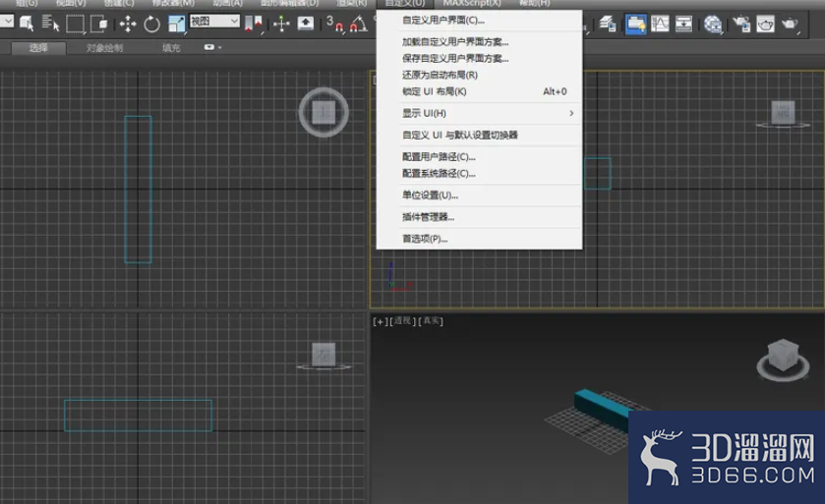Image resolution: width=825 pixels, height=504 pixels.
Task: Open the Curve Editor icon
Action: 660,24
